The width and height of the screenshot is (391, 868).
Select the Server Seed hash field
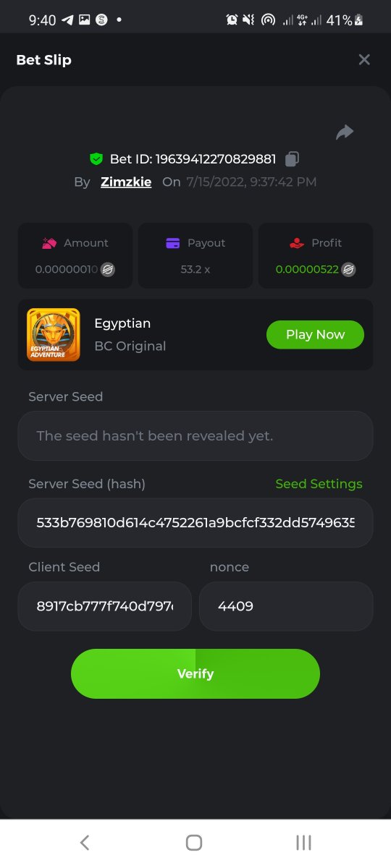point(195,522)
